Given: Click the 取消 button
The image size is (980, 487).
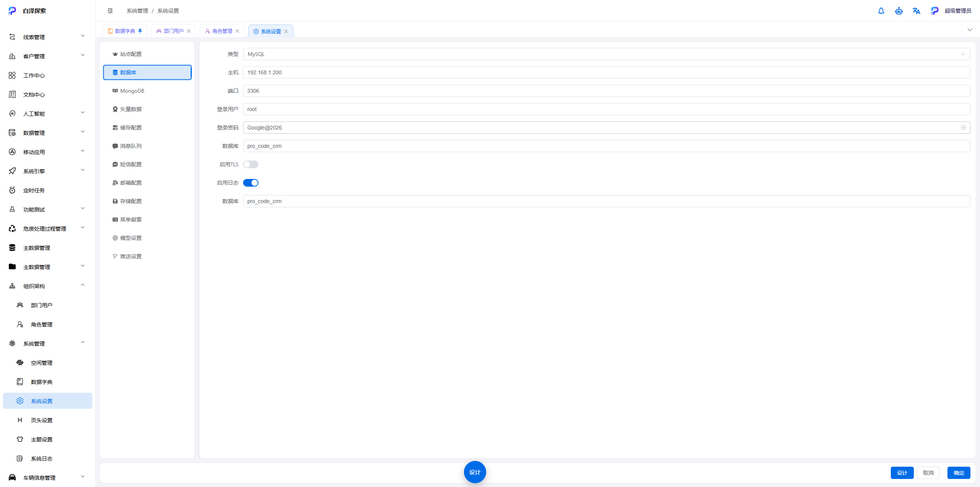Looking at the screenshot, I should pyautogui.click(x=928, y=473).
